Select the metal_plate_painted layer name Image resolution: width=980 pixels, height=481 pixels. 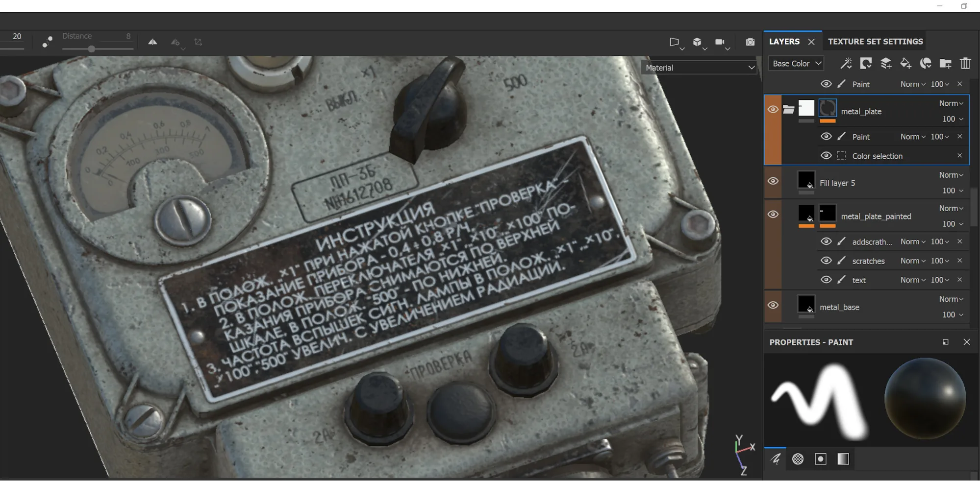tap(876, 216)
